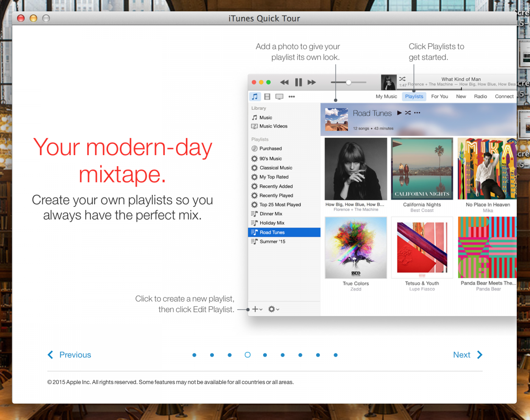Select the California Nights album cover
The image size is (530, 420).
[422, 169]
